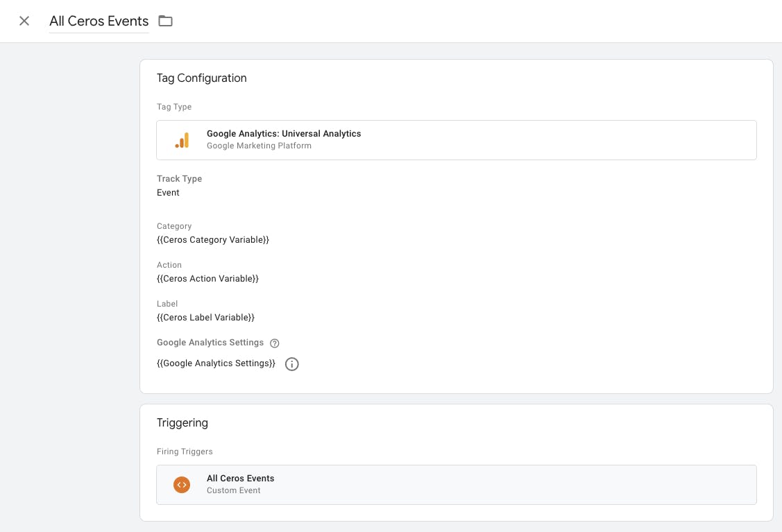Click the folder icon beside the tag name
This screenshot has height=532, width=782.
pos(165,21)
